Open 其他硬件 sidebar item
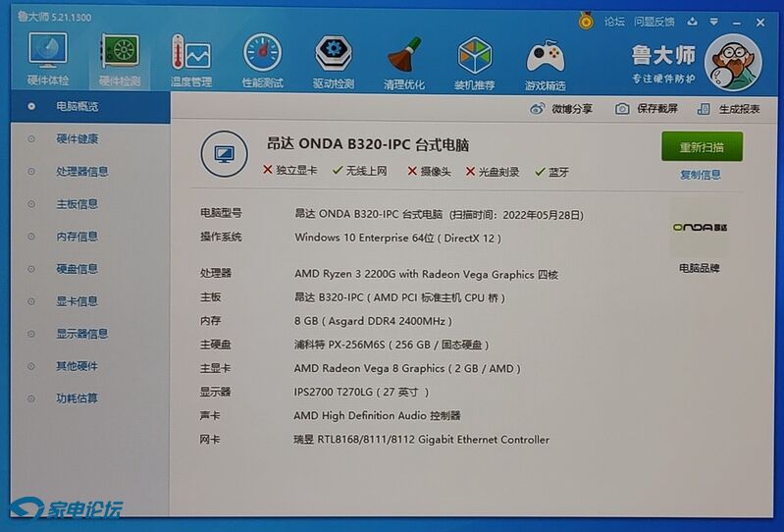Screen dimensions: 784x532 (77, 366)
